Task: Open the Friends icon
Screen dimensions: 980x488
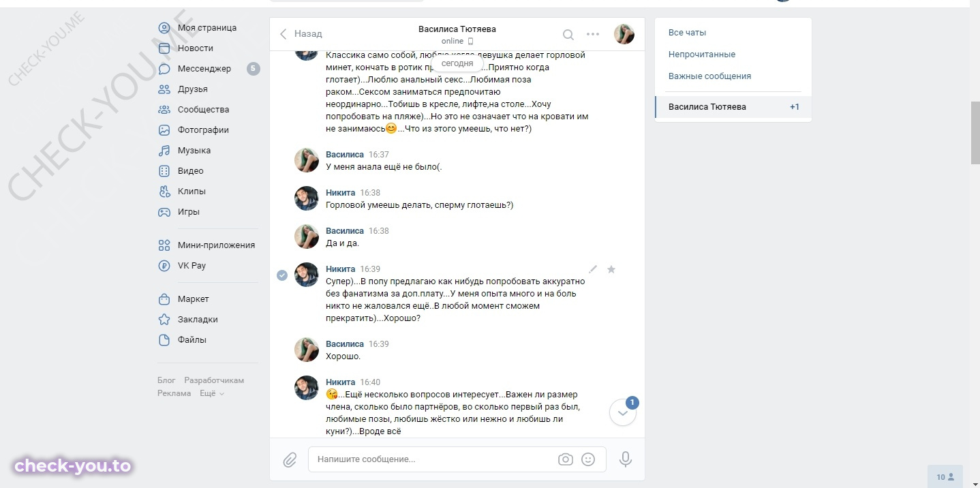Action: click(164, 89)
